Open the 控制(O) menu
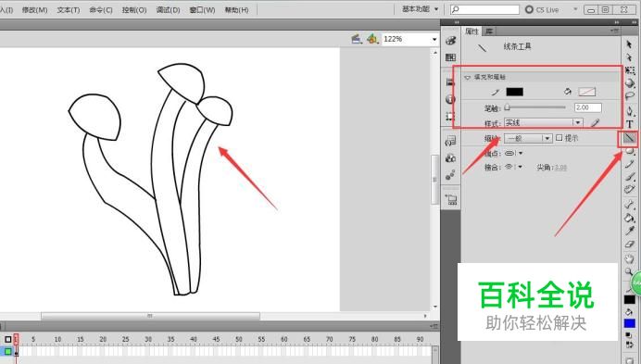 134,10
